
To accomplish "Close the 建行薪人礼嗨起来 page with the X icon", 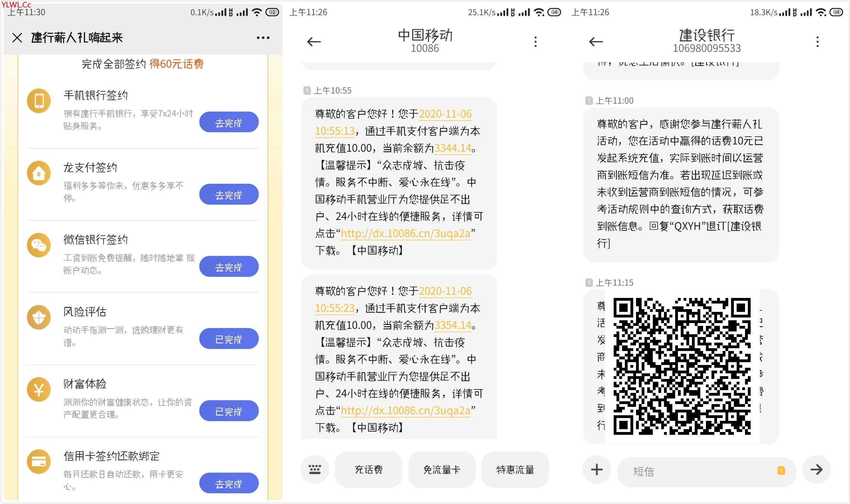I will [x=17, y=38].
